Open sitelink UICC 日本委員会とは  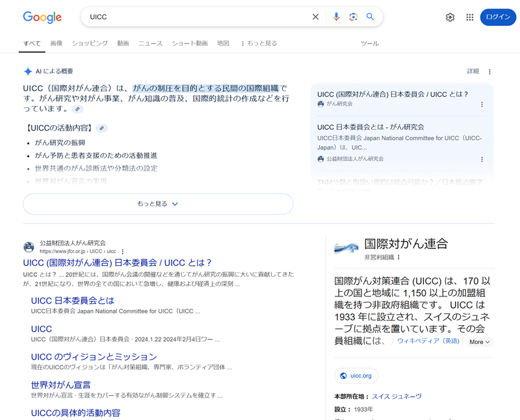tap(73, 300)
